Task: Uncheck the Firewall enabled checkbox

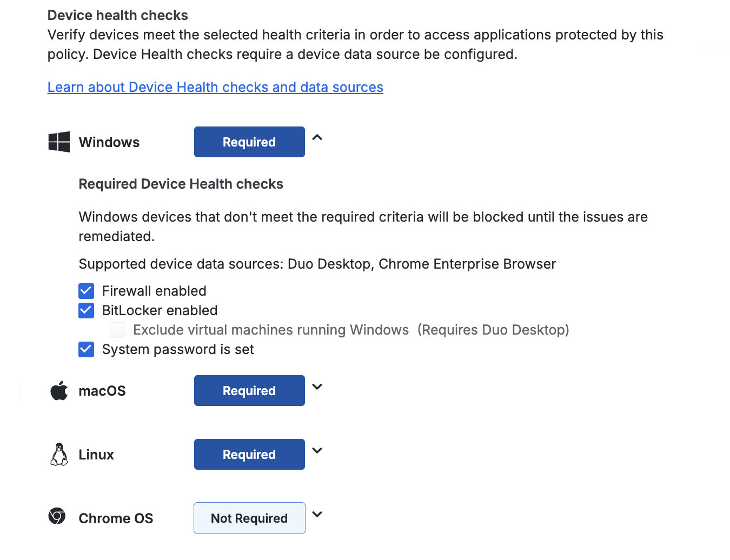Action: 86,291
